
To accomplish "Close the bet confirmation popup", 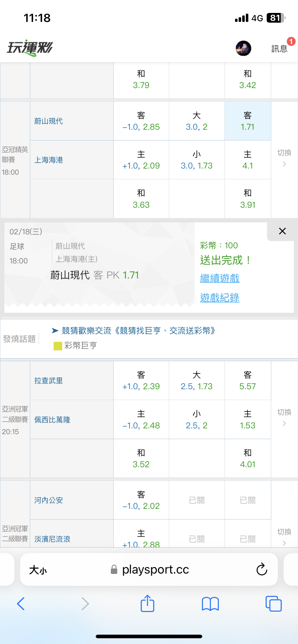I will point(282,231).
